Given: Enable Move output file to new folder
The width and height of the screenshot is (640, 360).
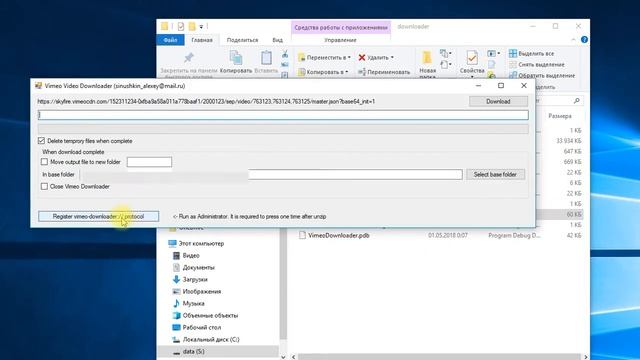Looking at the screenshot, I should [44, 162].
